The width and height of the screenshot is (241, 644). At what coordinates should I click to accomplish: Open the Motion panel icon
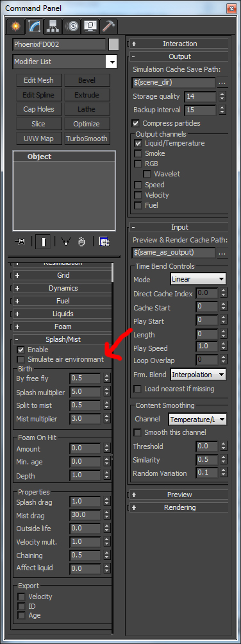tap(72, 27)
